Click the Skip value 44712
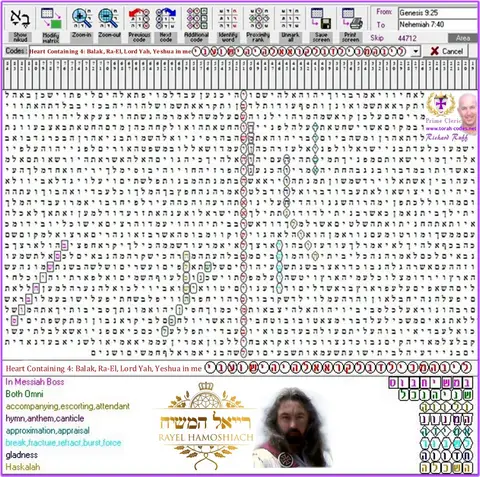 point(407,38)
